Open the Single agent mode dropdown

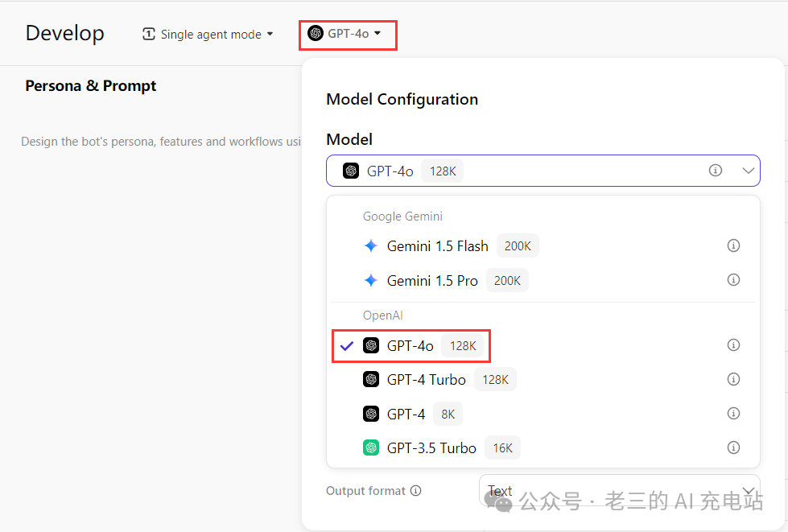coord(208,35)
